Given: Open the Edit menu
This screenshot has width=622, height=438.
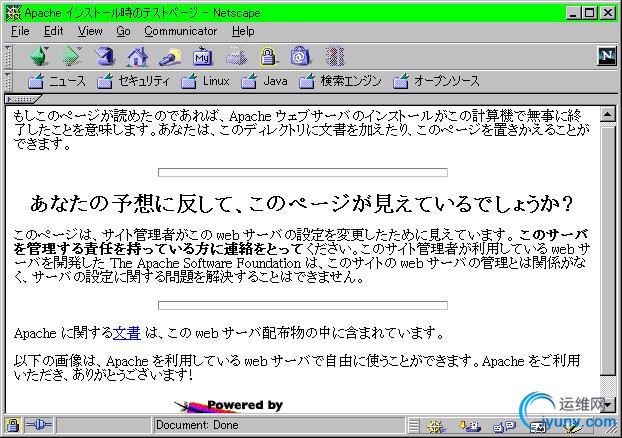Looking at the screenshot, I should (x=53, y=31).
